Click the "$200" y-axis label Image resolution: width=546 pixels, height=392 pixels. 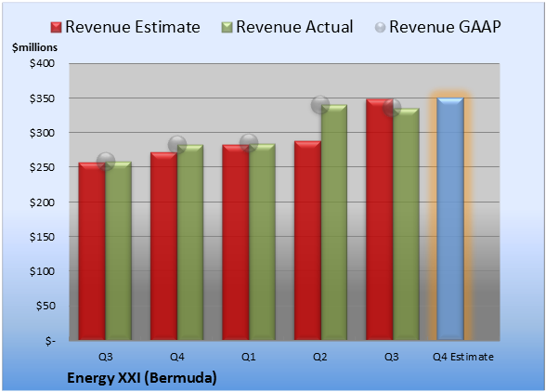click(x=42, y=203)
